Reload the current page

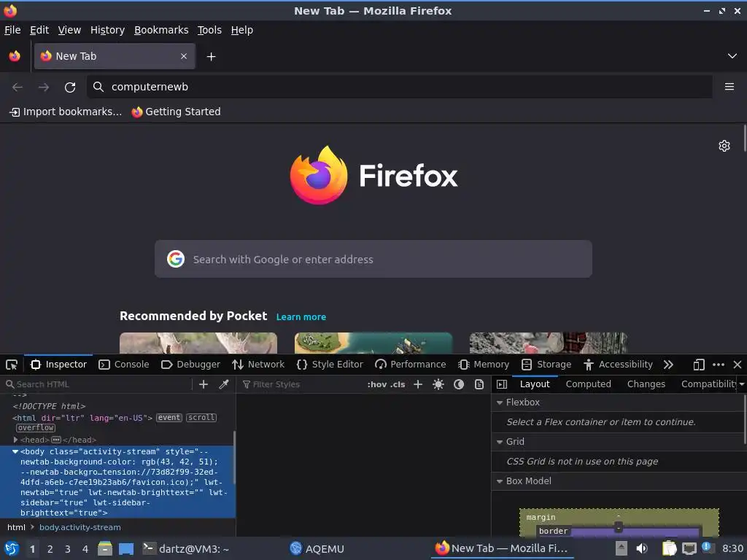coord(70,87)
